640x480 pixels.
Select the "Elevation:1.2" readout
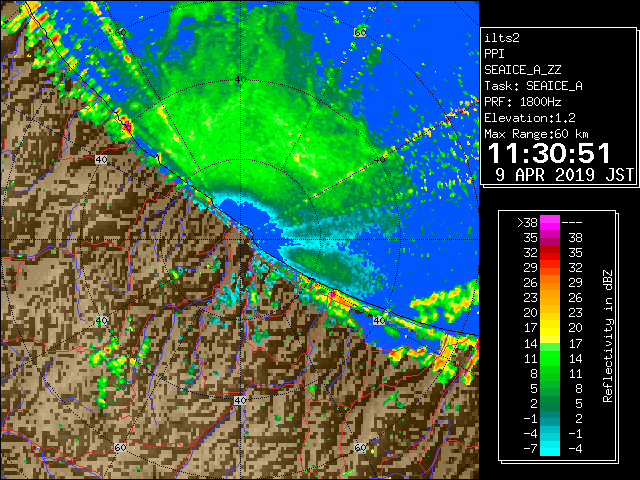pyautogui.click(x=530, y=118)
